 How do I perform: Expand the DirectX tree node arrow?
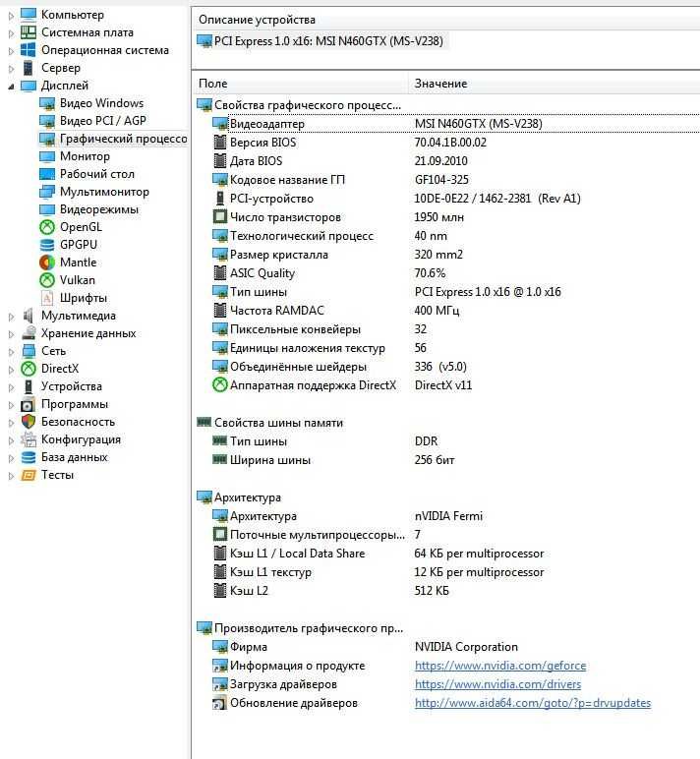(11, 370)
